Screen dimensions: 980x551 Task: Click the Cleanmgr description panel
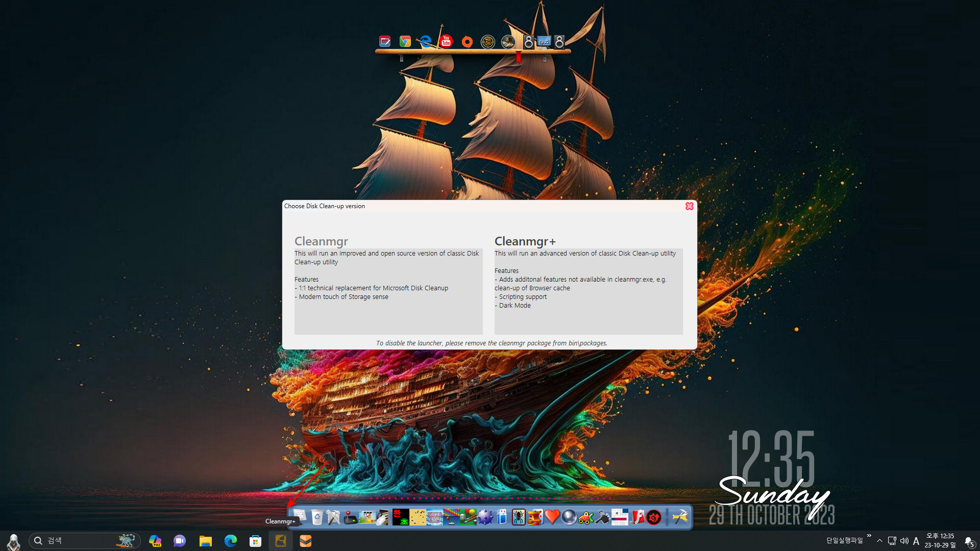pos(388,291)
